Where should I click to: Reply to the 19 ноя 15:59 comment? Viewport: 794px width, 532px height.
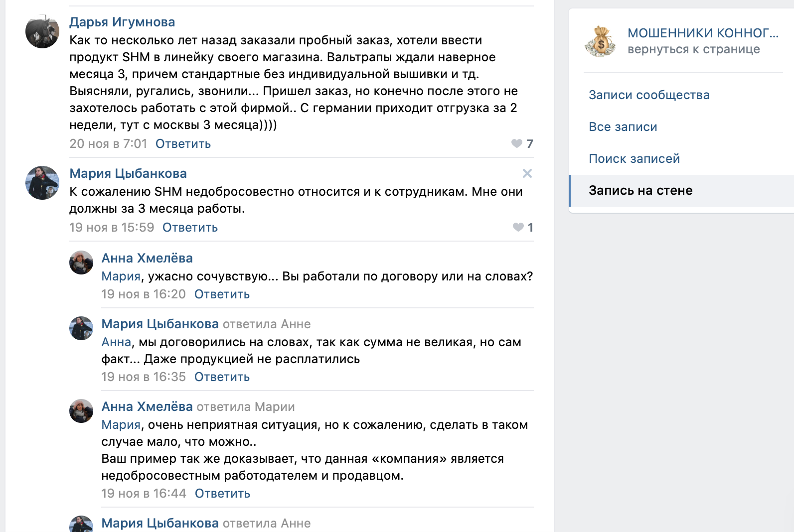[x=190, y=228]
